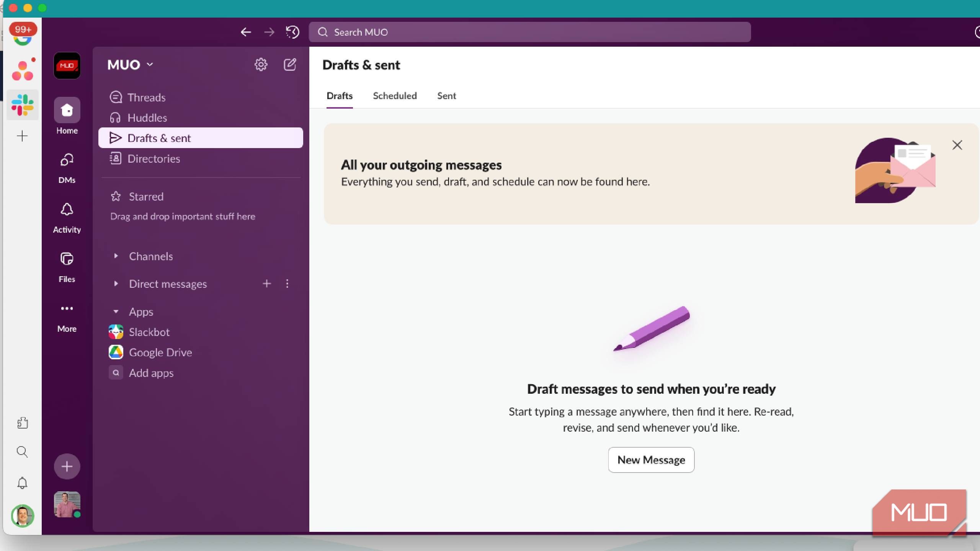The height and width of the screenshot is (551, 980).
Task: Click the New Message button
Action: 651,460
